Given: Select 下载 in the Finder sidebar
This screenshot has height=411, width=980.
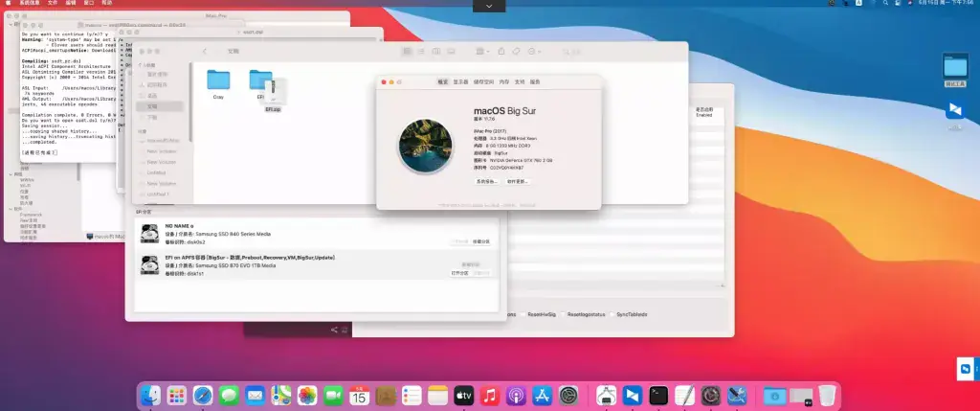Looking at the screenshot, I should 152,117.
